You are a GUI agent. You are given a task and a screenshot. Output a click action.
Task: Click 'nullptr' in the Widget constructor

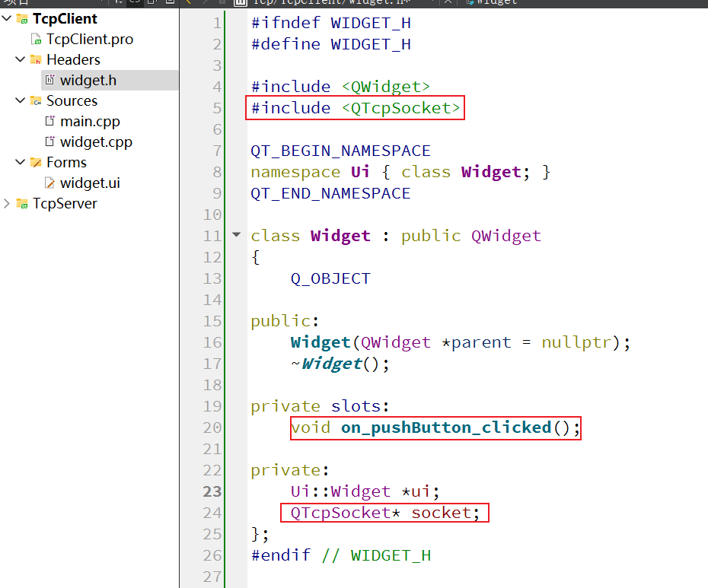[x=576, y=342]
